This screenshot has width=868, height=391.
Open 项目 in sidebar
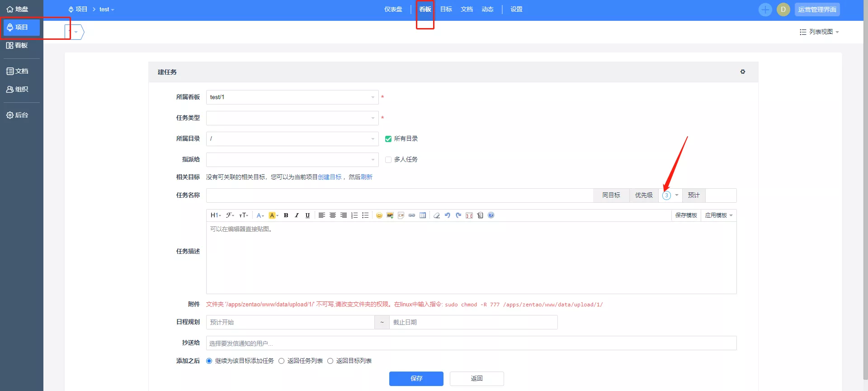pos(22,28)
